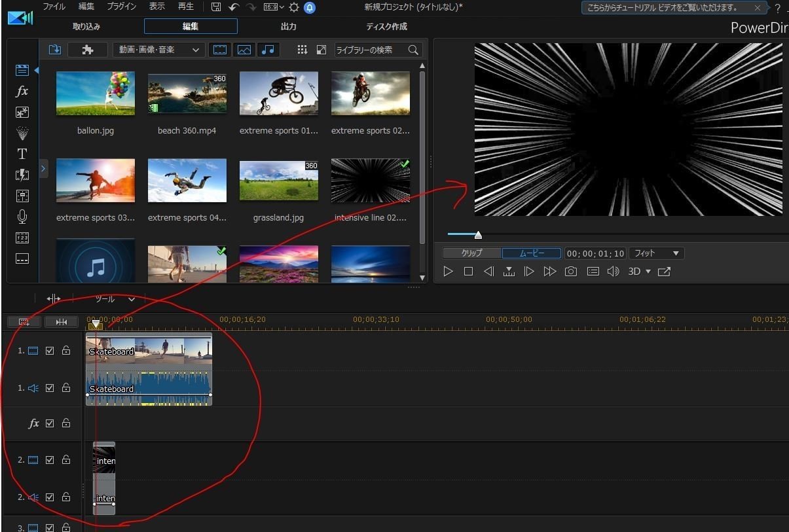This screenshot has height=532, width=789.
Task: Open preview quality settings list icon
Action: [x=593, y=272]
